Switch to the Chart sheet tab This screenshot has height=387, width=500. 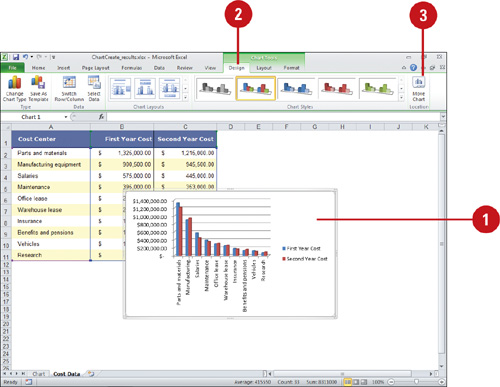point(39,374)
